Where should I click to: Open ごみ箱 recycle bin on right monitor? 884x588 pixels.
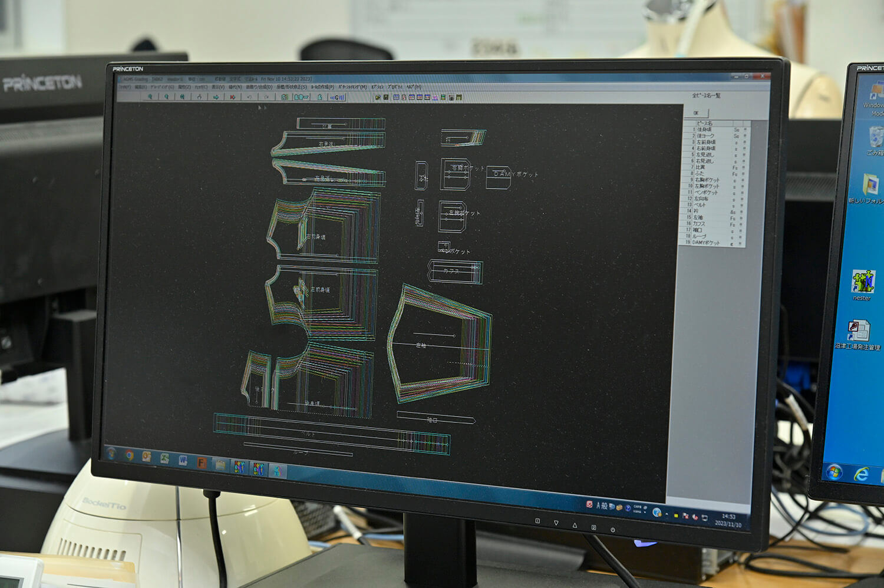[x=876, y=141]
